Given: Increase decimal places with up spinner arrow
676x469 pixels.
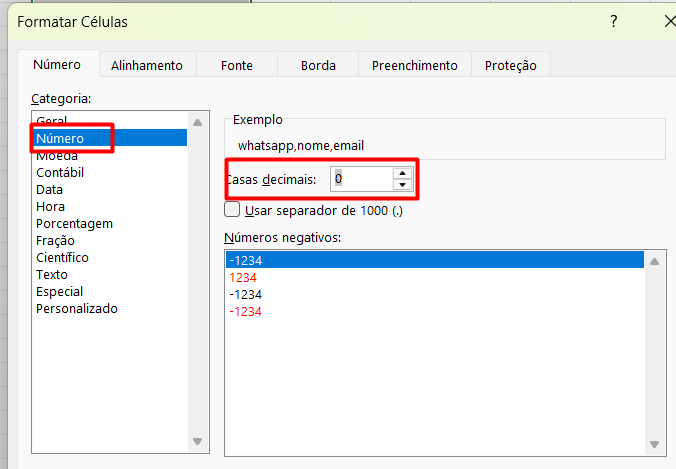Looking at the screenshot, I should pos(402,173).
